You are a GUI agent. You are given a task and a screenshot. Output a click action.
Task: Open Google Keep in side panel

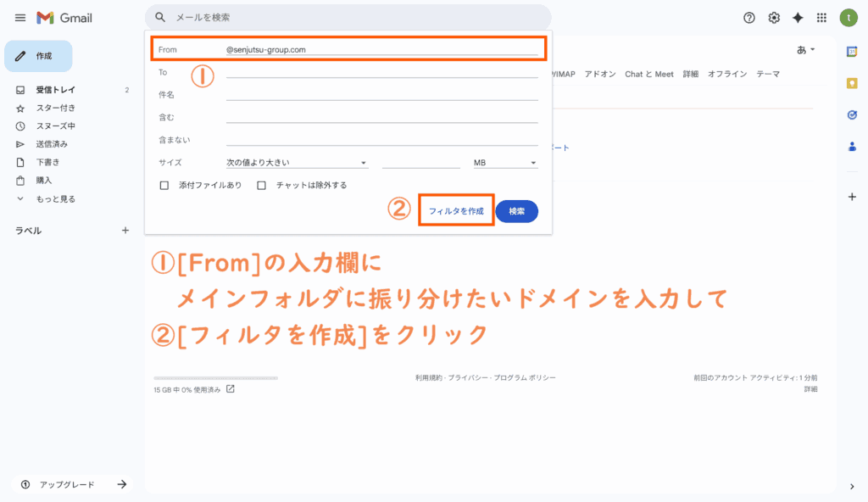coord(852,83)
